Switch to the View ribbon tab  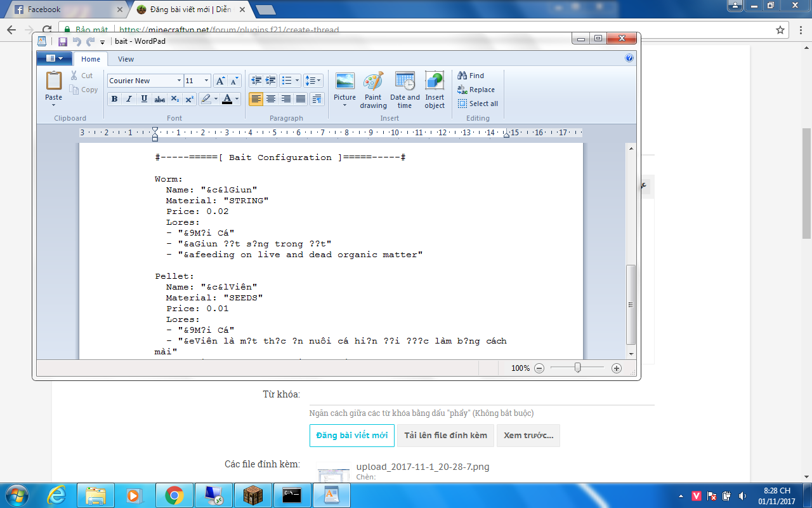[126, 59]
